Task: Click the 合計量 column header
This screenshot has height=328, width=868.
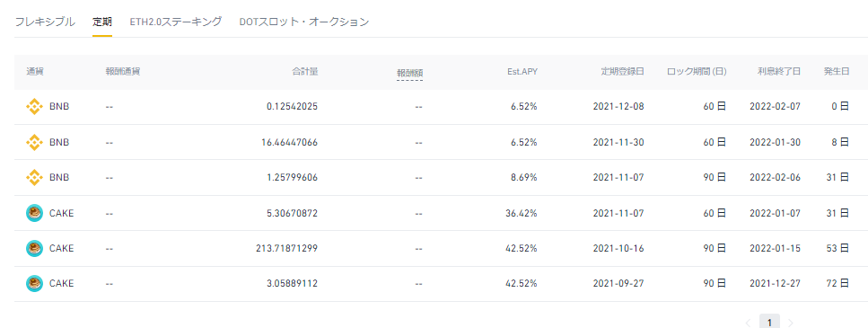Action: pos(305,72)
